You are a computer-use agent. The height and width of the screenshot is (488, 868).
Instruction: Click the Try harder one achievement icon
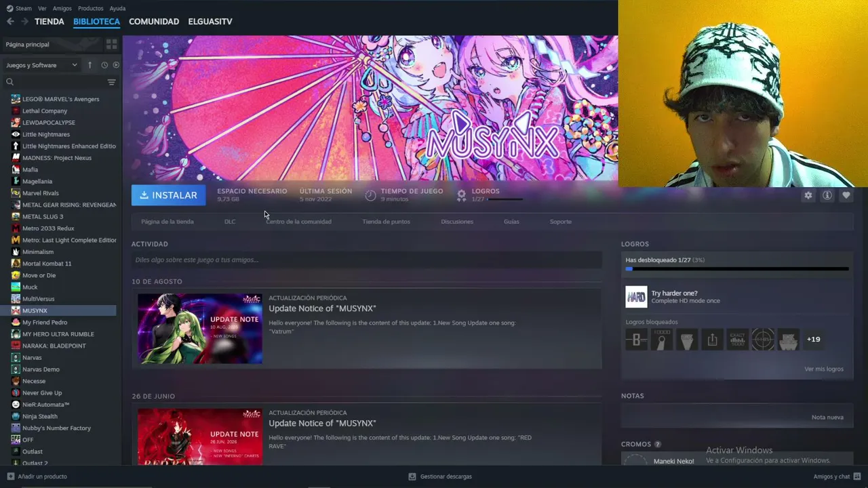pyautogui.click(x=636, y=297)
